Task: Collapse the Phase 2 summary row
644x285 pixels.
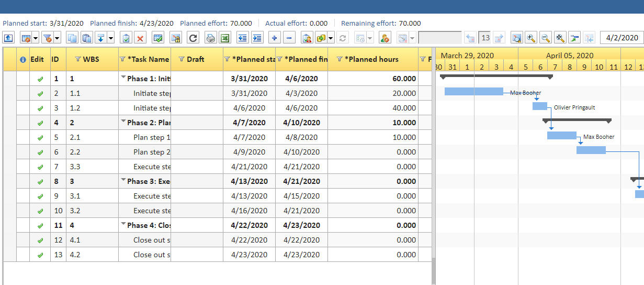Action: point(123,122)
